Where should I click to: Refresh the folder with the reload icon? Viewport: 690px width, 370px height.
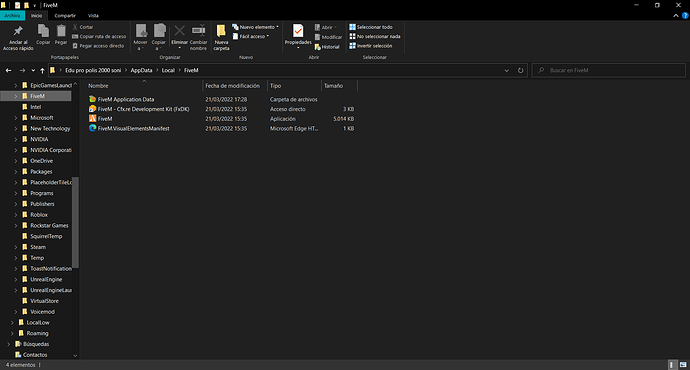(x=521, y=70)
